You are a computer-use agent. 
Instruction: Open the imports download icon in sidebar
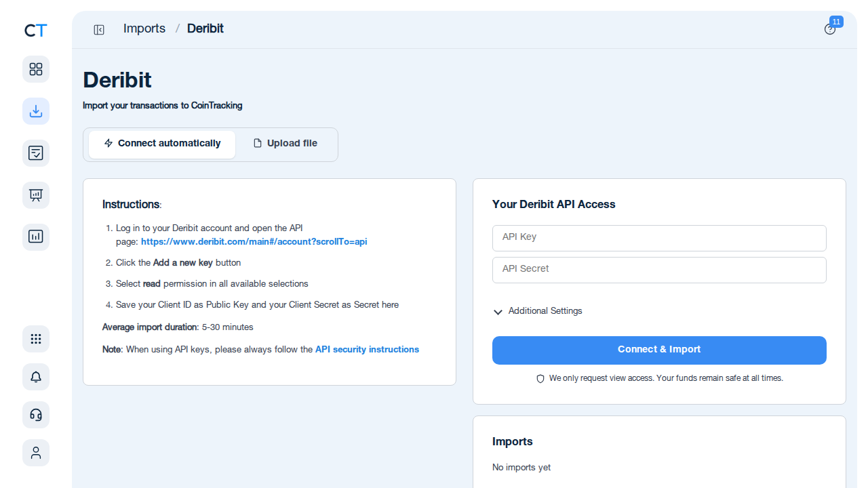[x=36, y=111]
